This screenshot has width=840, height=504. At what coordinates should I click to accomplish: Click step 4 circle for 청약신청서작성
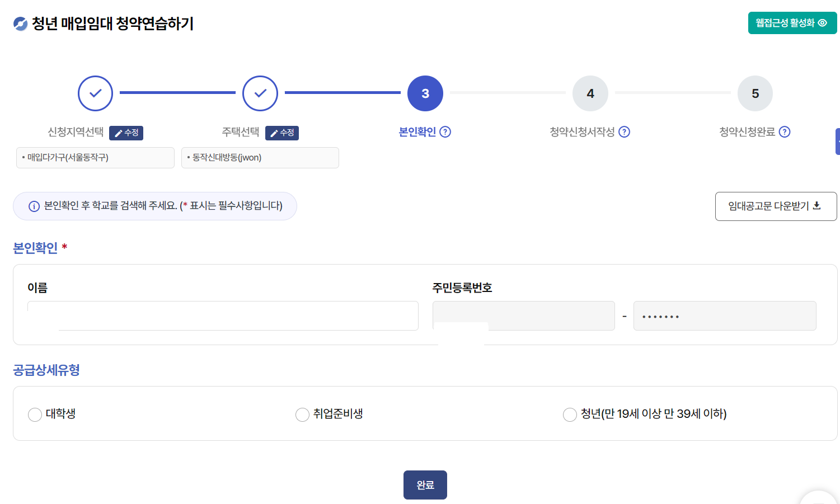click(x=590, y=93)
